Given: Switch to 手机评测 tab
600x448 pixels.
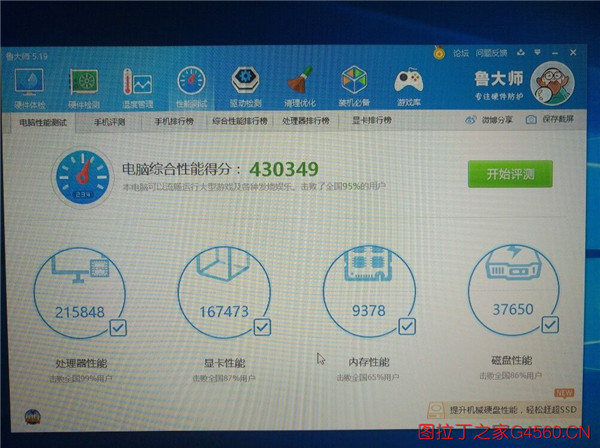Looking at the screenshot, I should tap(109, 122).
